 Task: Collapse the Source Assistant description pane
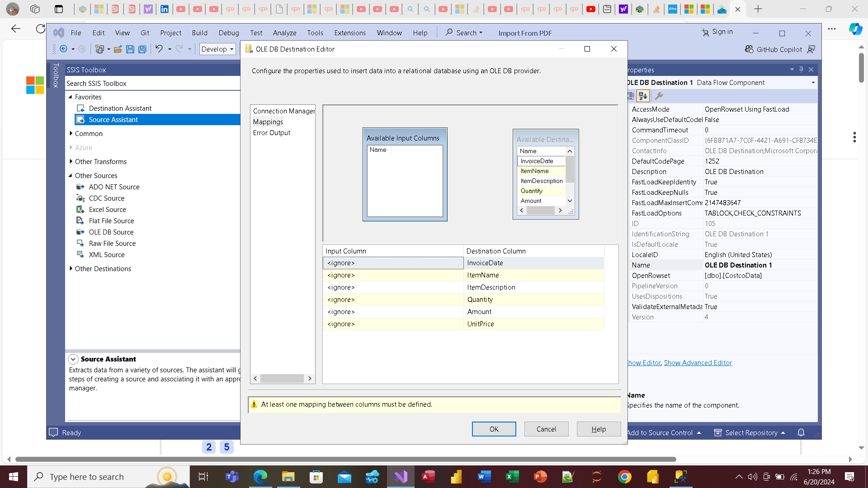[x=73, y=359]
